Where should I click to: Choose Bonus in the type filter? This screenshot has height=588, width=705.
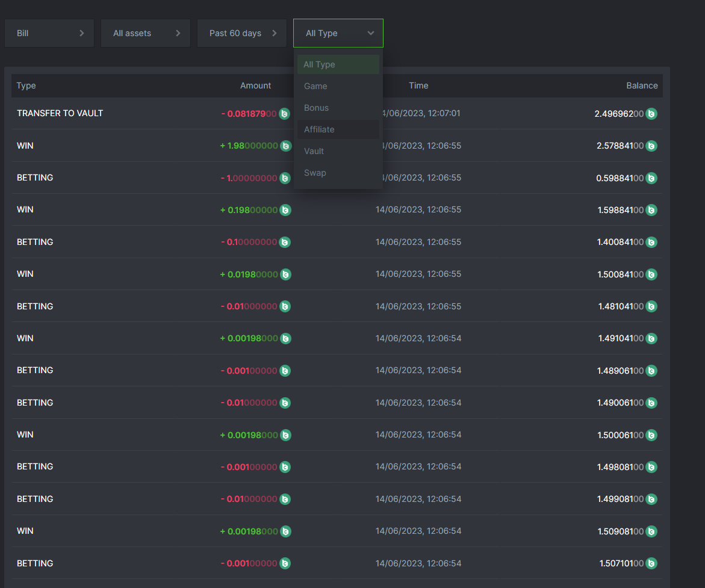coord(316,108)
